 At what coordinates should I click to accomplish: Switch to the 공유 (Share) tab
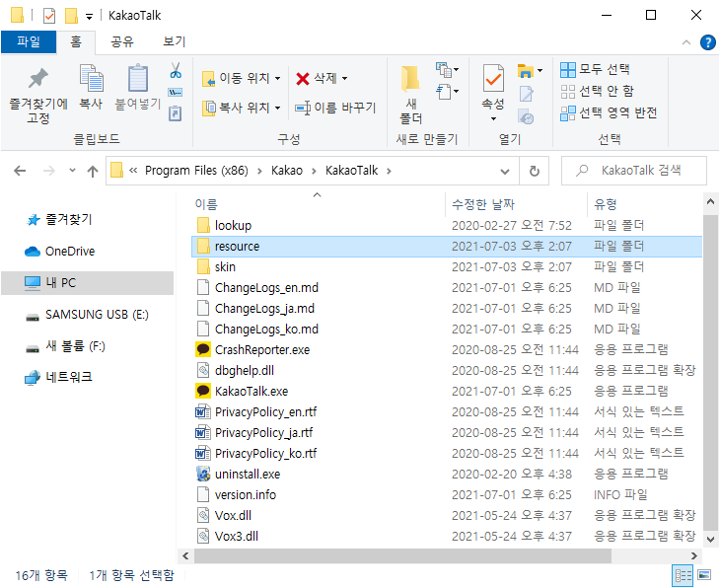122,42
